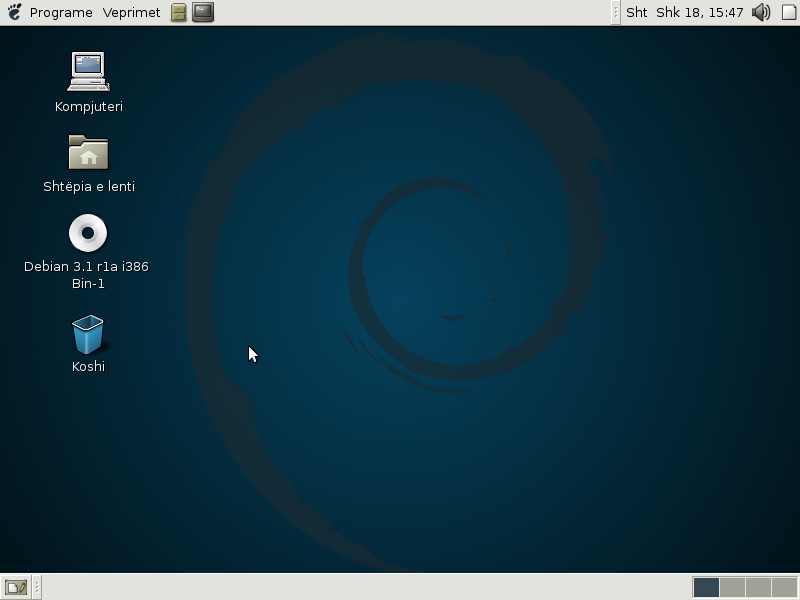Launch the file cabinet browser launcher
Image resolution: width=800 pixels, height=600 pixels.
pyautogui.click(x=179, y=12)
